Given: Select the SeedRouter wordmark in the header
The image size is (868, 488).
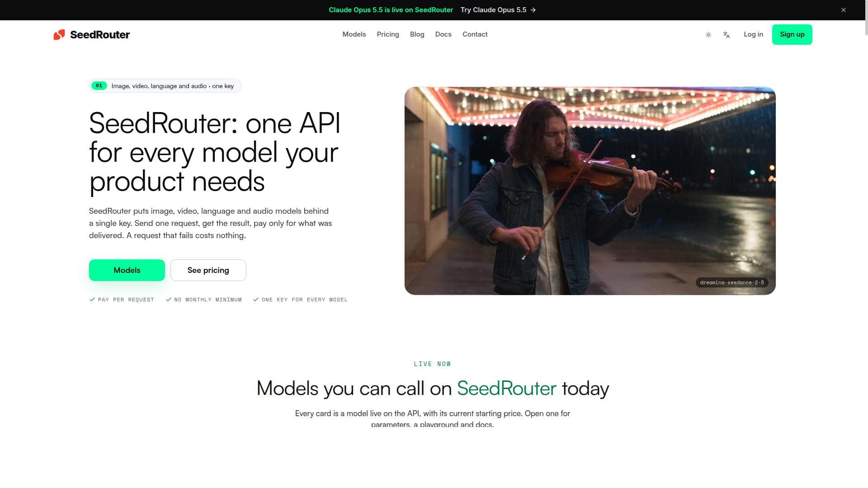Looking at the screenshot, I should pyautogui.click(x=100, y=35).
